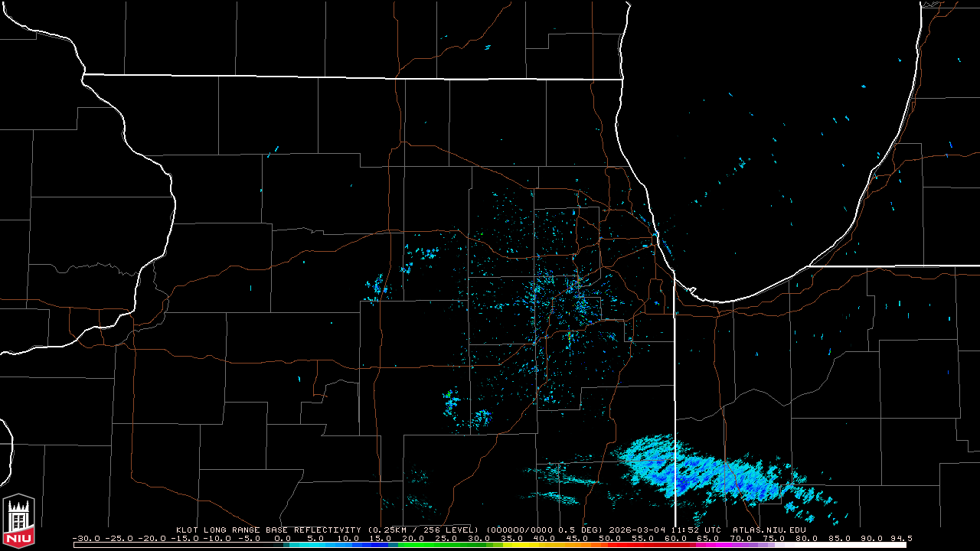Click the "50.0" reflectivity scale label

610,539
